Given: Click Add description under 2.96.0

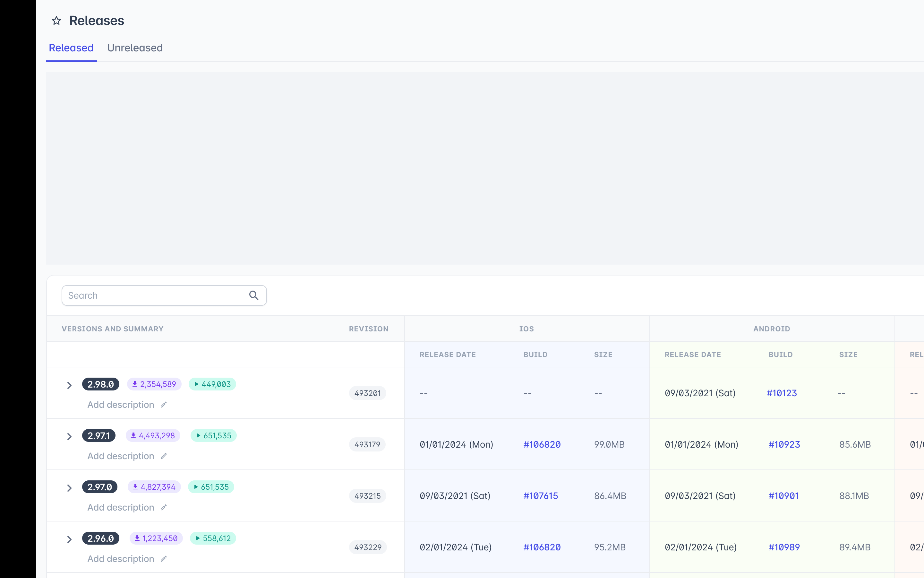Looking at the screenshot, I should [x=121, y=559].
